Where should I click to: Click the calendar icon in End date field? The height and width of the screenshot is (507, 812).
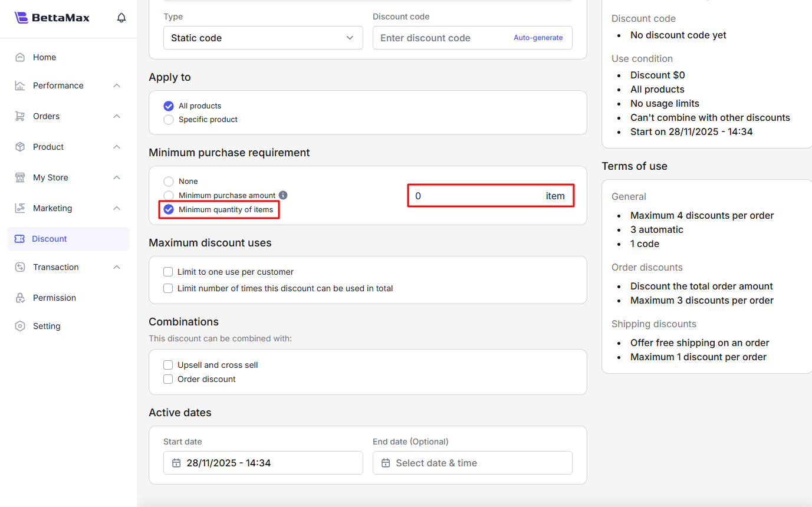pyautogui.click(x=386, y=463)
